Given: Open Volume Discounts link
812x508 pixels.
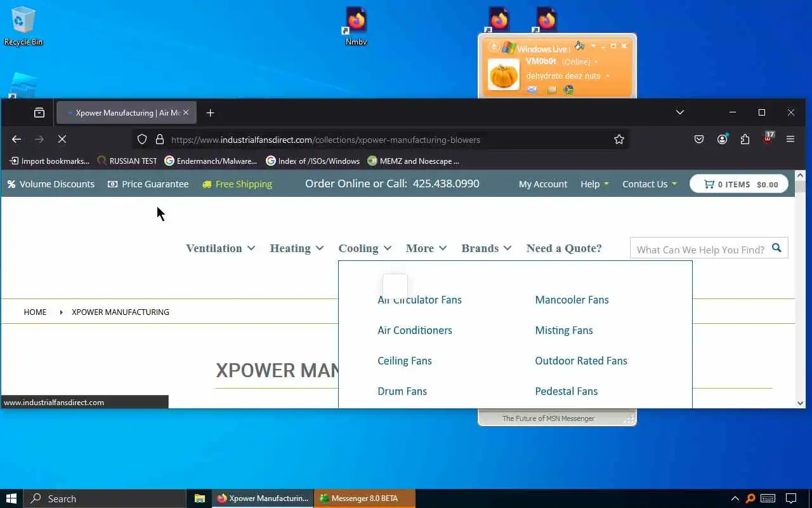Looking at the screenshot, I should click(x=51, y=184).
